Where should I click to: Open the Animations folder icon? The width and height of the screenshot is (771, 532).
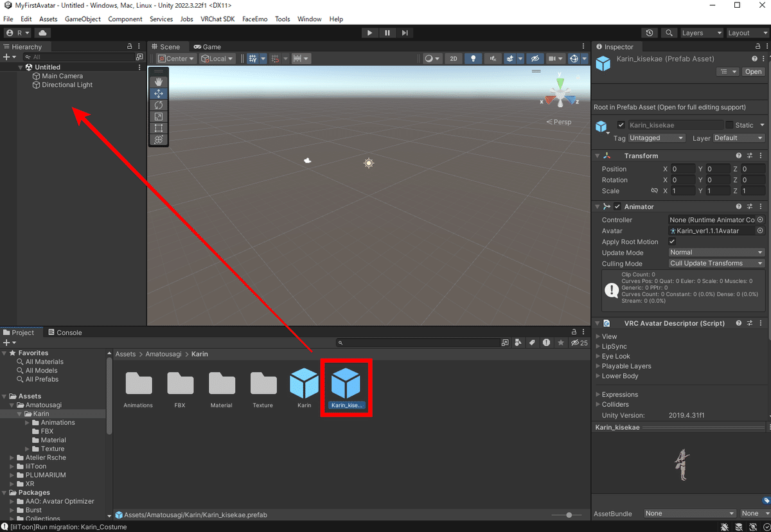coord(138,383)
